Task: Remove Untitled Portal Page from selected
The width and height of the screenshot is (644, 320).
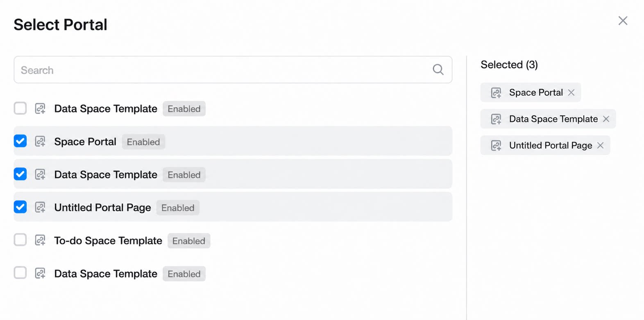Action: tap(600, 145)
